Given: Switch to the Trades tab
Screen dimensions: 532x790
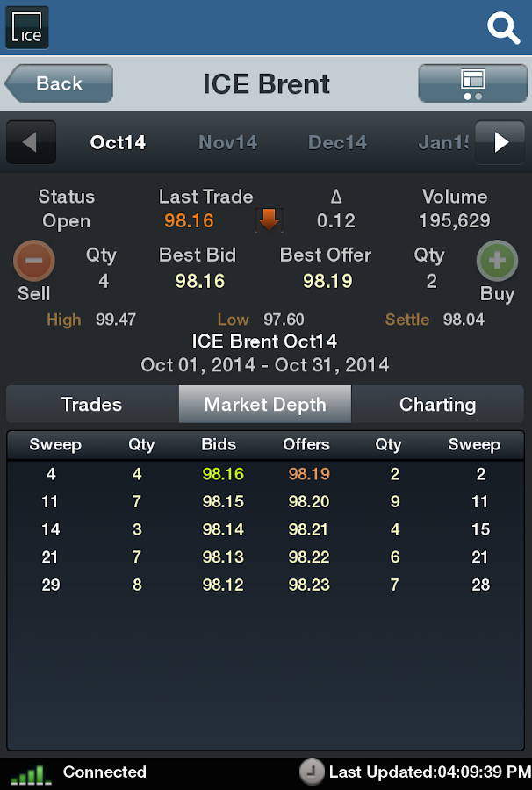Looking at the screenshot, I should point(91,405).
